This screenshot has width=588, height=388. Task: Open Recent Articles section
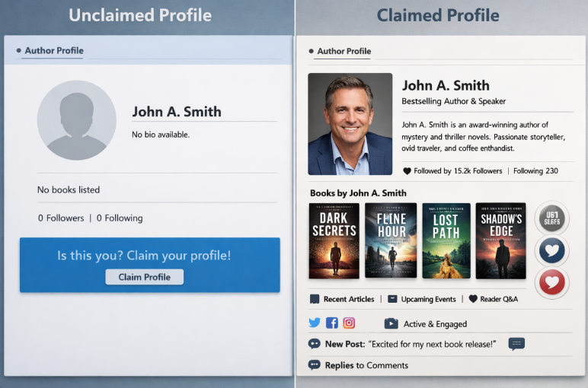pos(342,299)
